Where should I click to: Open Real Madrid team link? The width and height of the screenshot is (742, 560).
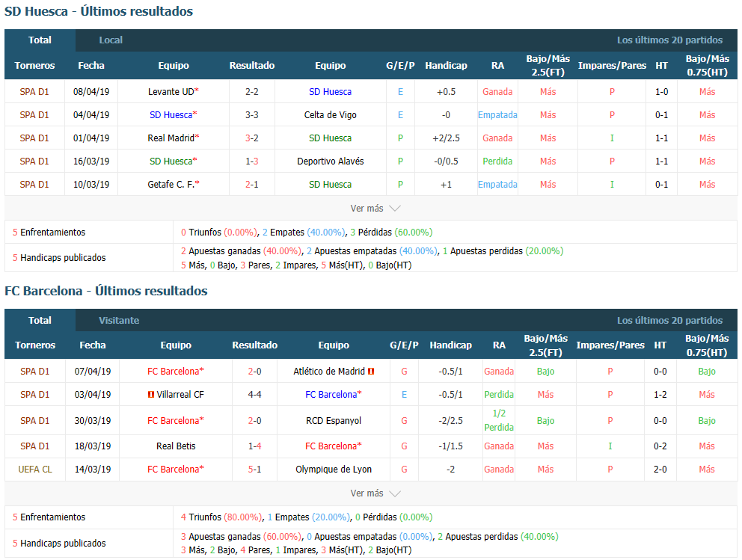coord(171,138)
